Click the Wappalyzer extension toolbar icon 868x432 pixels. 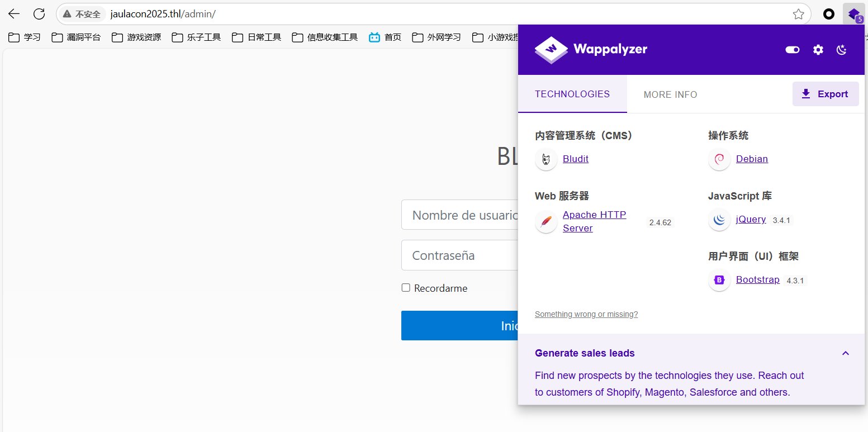coord(854,14)
